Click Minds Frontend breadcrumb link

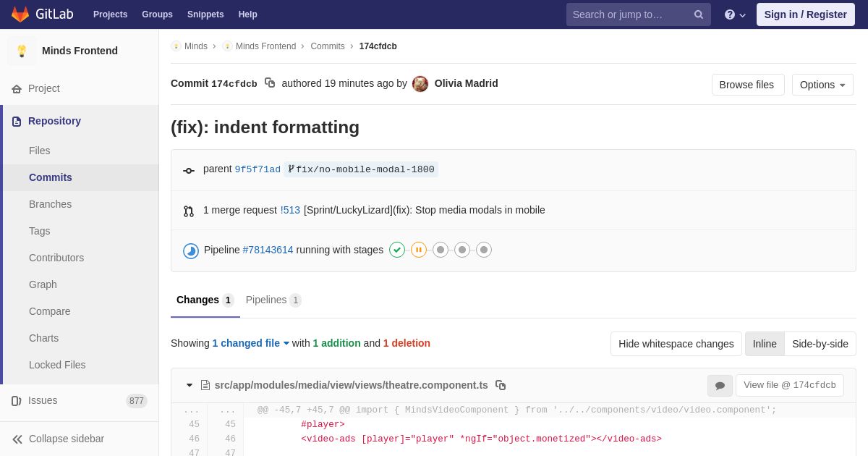tap(265, 46)
